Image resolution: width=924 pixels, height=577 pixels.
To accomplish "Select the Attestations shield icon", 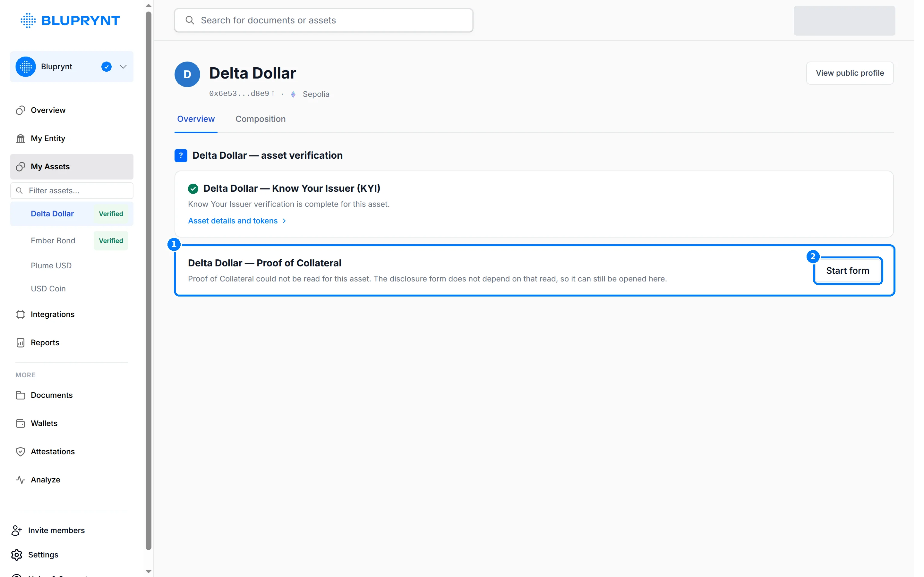I will (21, 451).
